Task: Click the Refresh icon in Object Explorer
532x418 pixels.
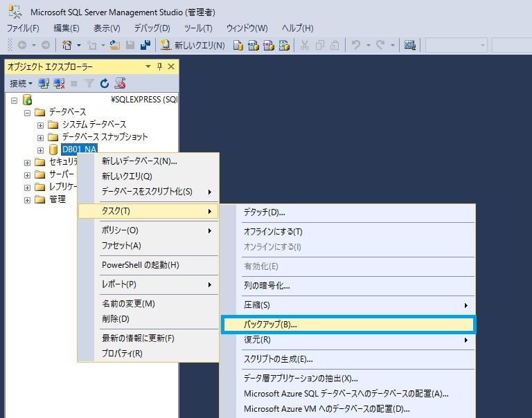Action: pyautogui.click(x=105, y=83)
